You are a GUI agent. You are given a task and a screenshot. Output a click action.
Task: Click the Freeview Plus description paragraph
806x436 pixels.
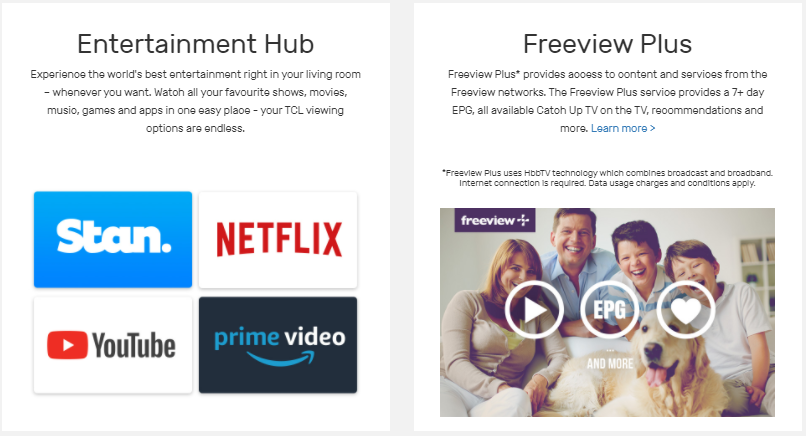point(608,101)
